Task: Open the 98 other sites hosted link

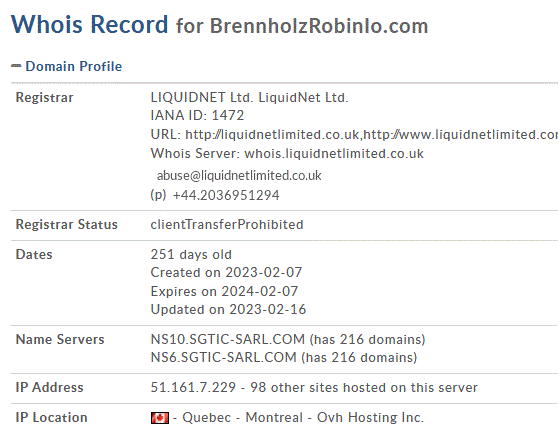Action: (x=364, y=387)
